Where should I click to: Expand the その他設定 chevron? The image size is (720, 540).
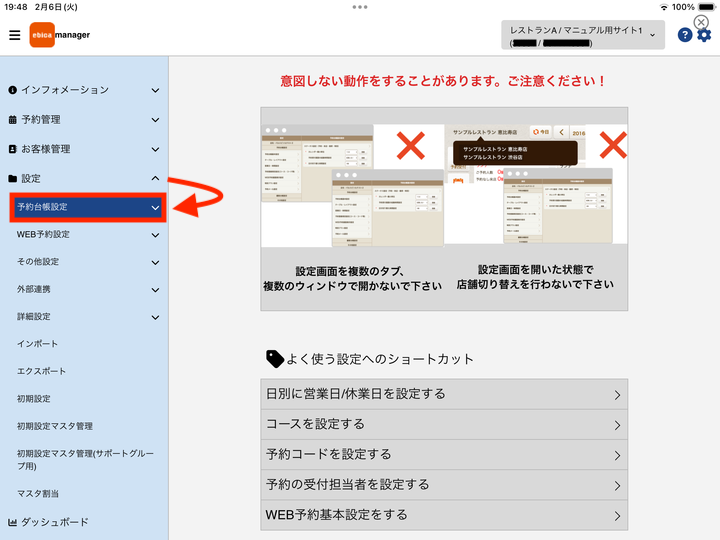(156, 263)
